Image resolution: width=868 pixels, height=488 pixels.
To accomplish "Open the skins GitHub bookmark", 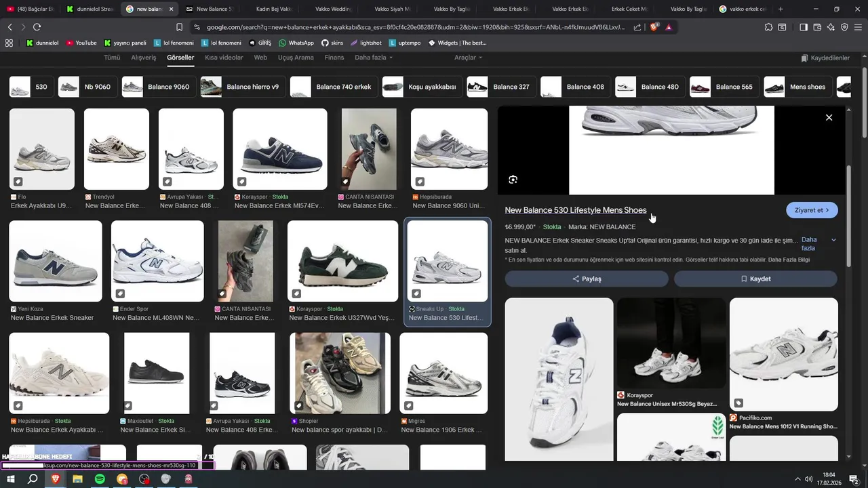I will click(x=332, y=43).
